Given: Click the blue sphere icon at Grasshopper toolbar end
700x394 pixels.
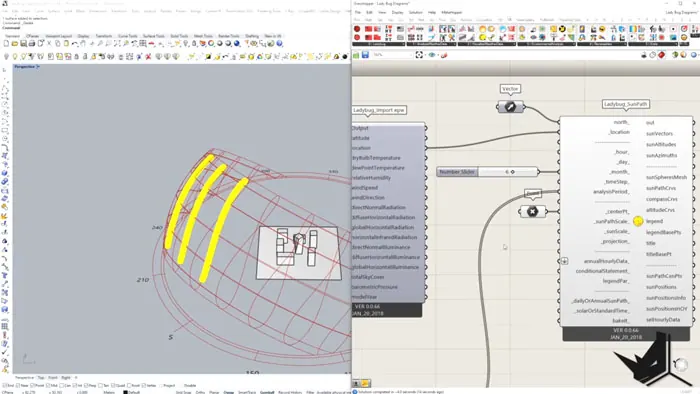Looking at the screenshot, I should pyautogui.click(x=694, y=55).
